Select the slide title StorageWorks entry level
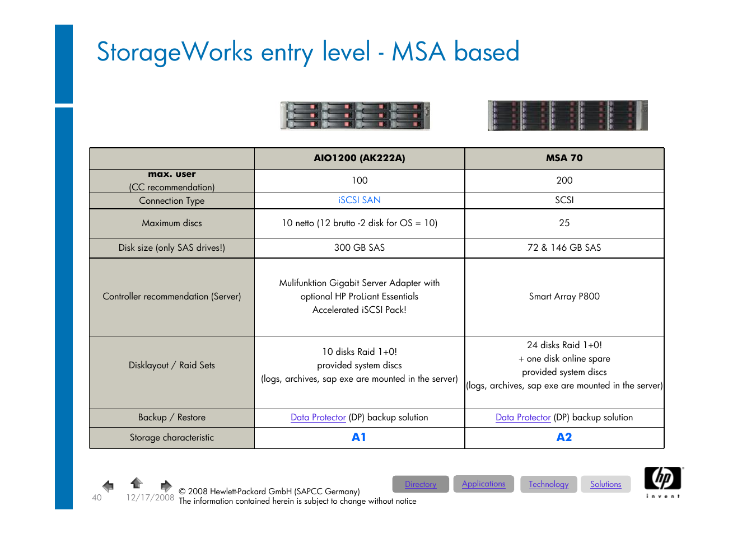 coord(308,52)
